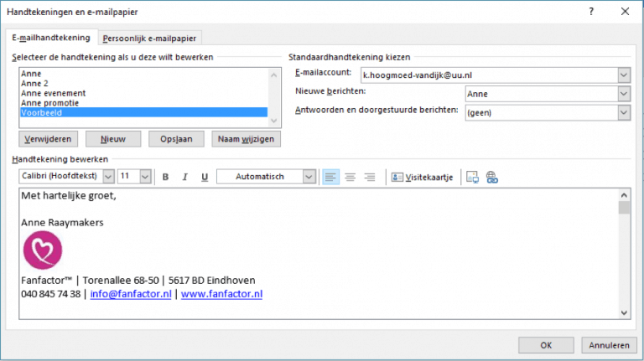Click the Anne Raaymakers text line
Screen dimensions: 644x361
tap(62, 222)
